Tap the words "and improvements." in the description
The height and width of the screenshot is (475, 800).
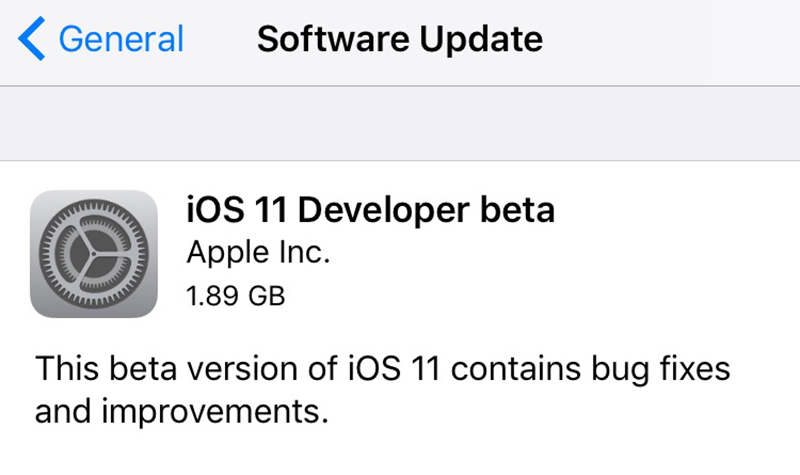(181, 411)
